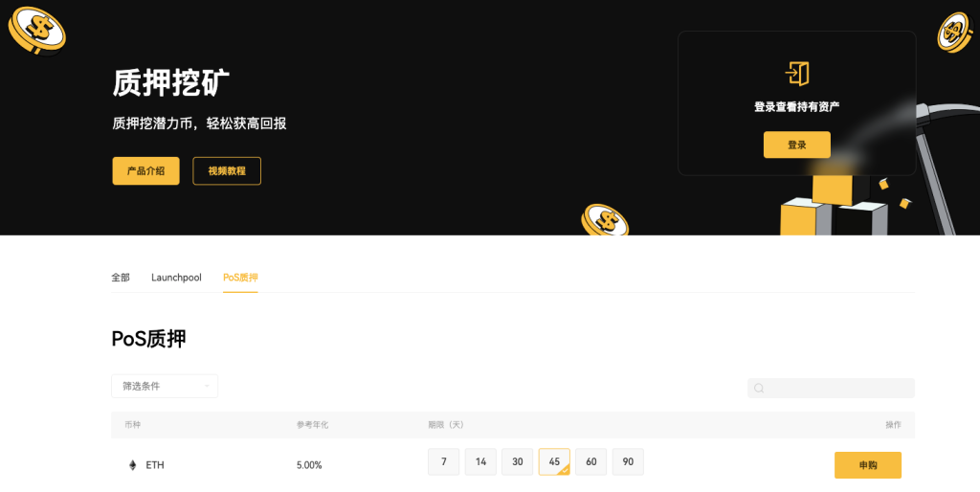980x492 pixels.
Task: Select the 30 day term
Action: click(518, 462)
